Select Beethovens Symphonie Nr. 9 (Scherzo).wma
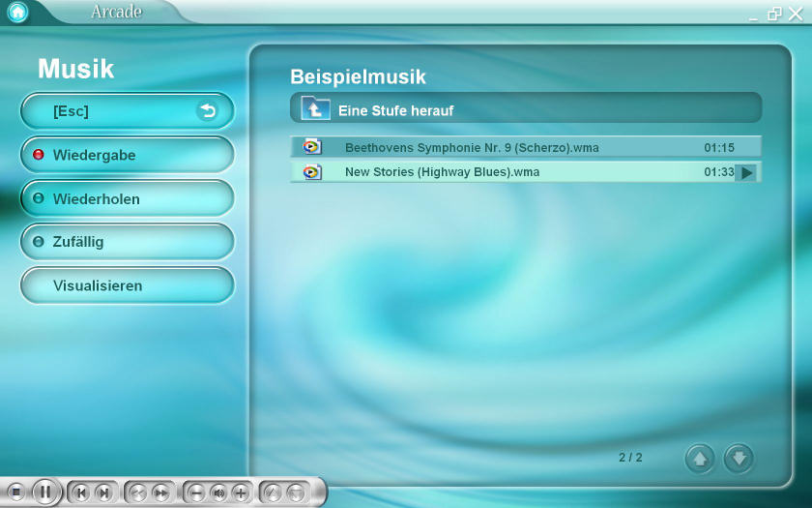 (x=526, y=147)
